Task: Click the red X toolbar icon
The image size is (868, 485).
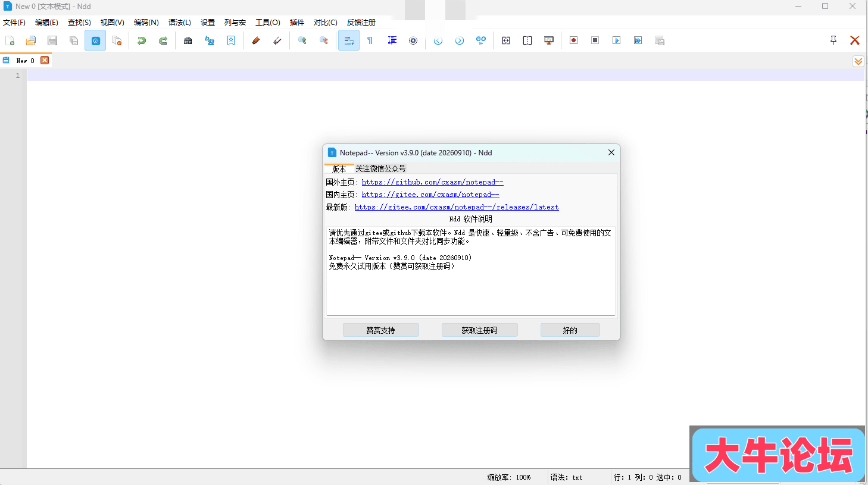Action: 855,40
